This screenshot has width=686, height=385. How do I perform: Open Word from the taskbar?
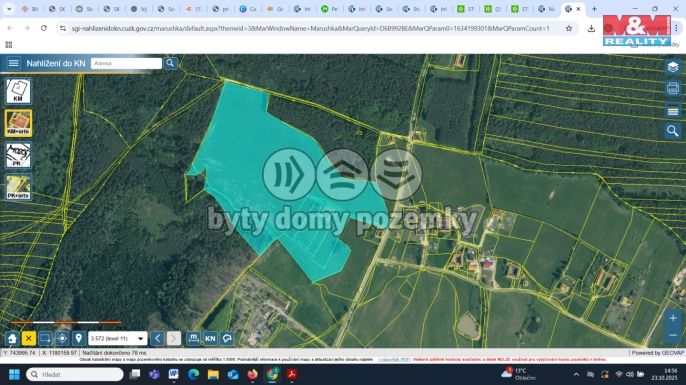174,374
